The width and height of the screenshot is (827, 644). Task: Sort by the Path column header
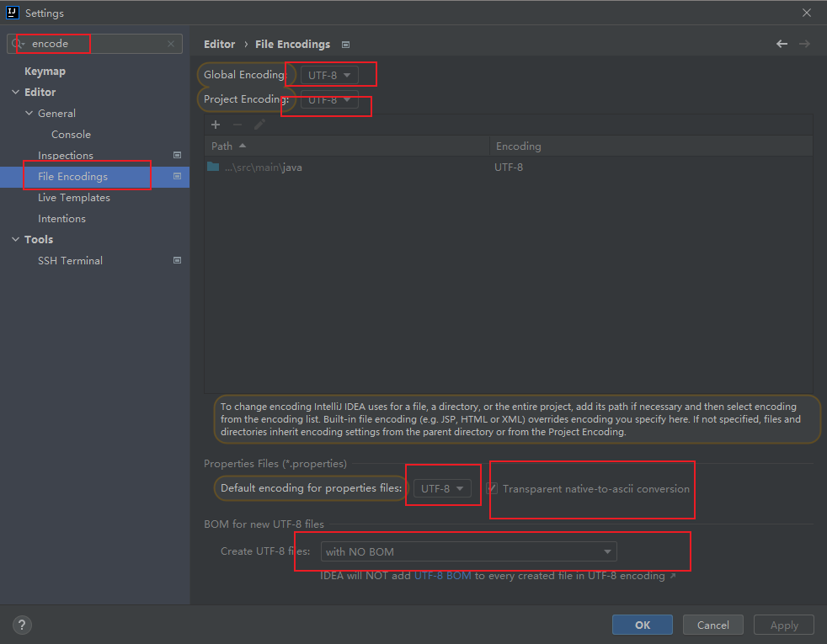[346, 146]
